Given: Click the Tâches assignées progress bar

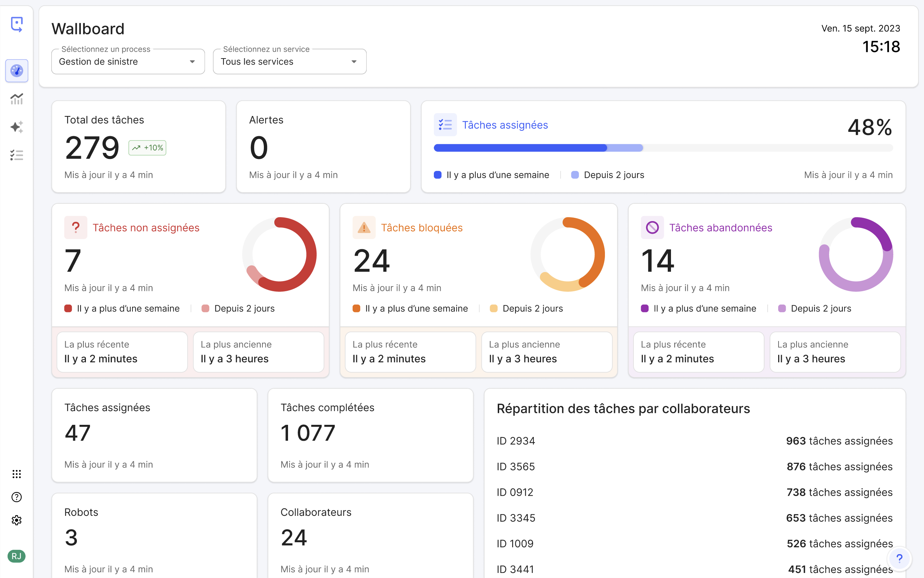Looking at the screenshot, I should pyautogui.click(x=663, y=148).
